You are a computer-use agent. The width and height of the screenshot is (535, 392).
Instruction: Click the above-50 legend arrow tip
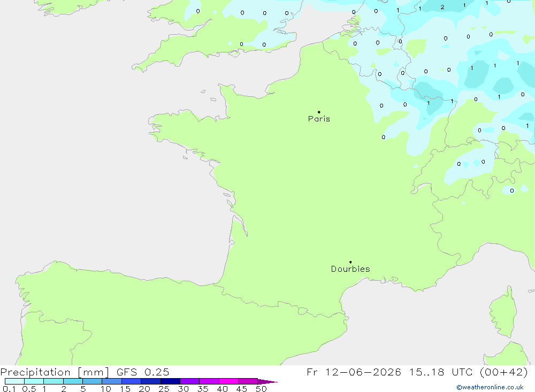pos(267,381)
